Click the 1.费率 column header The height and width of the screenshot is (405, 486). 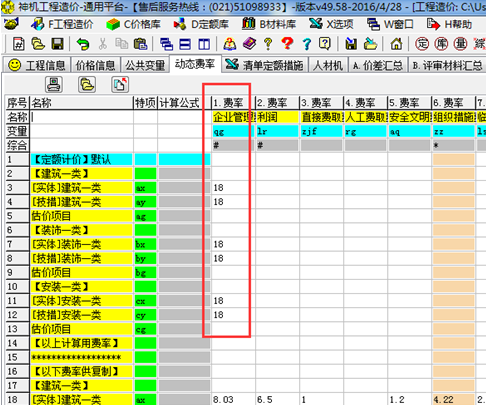tap(233, 103)
